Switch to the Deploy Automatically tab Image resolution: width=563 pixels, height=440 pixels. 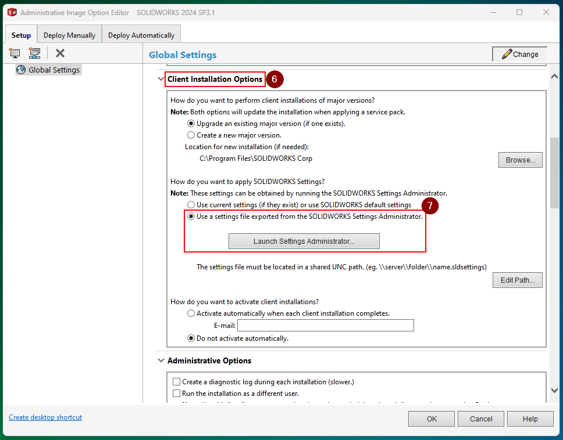[x=141, y=35]
